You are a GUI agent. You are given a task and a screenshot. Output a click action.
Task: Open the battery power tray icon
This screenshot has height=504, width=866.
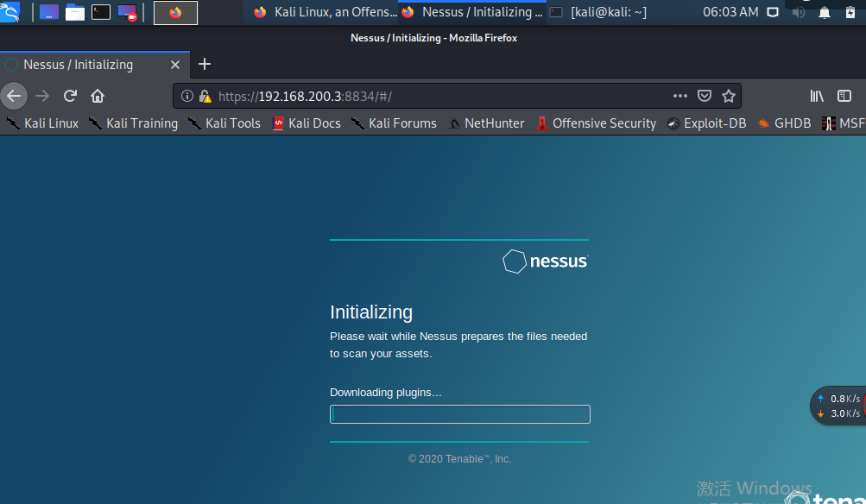[x=850, y=12]
